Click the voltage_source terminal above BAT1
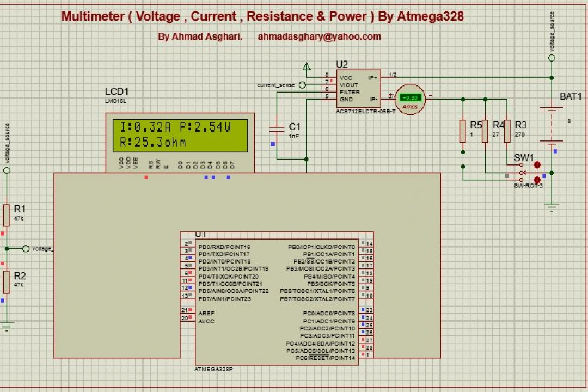The height and width of the screenshot is (392, 588). point(552,58)
